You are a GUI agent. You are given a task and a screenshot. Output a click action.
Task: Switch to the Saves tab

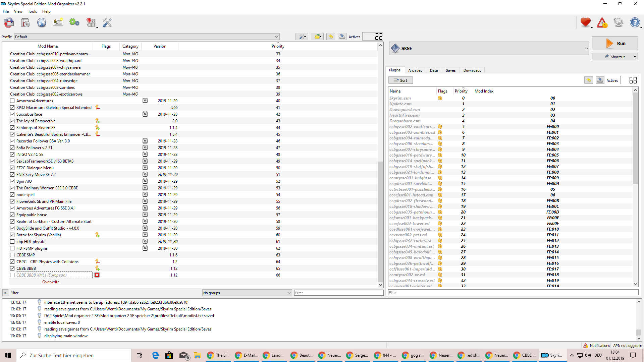coord(450,70)
